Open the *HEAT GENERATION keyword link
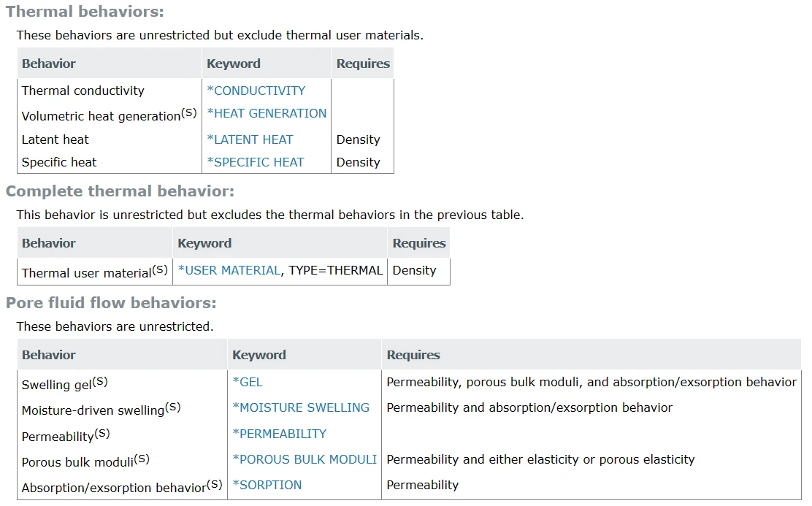The image size is (812, 506). [x=267, y=113]
